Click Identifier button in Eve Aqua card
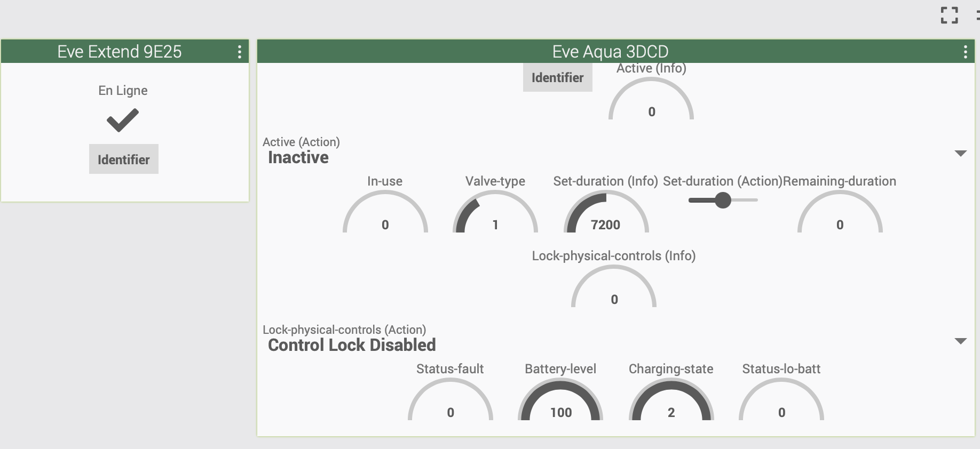The image size is (980, 449). pyautogui.click(x=558, y=78)
